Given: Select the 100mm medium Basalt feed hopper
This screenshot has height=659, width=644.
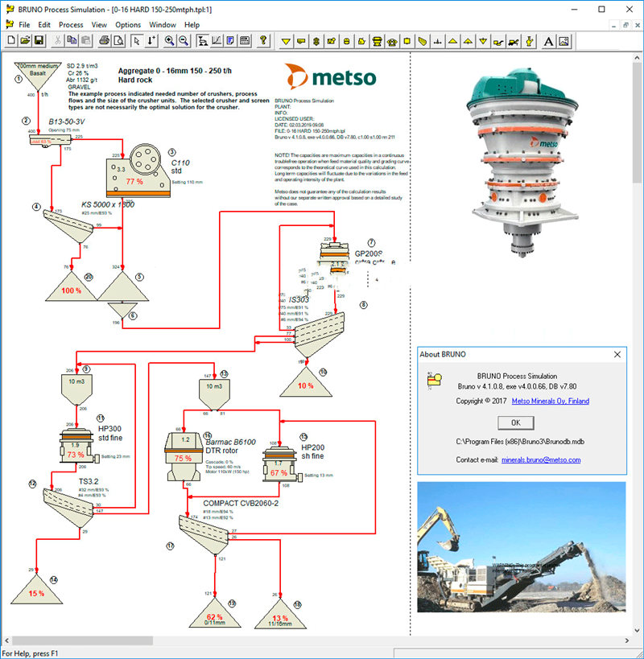Looking at the screenshot, I should 37,76.
